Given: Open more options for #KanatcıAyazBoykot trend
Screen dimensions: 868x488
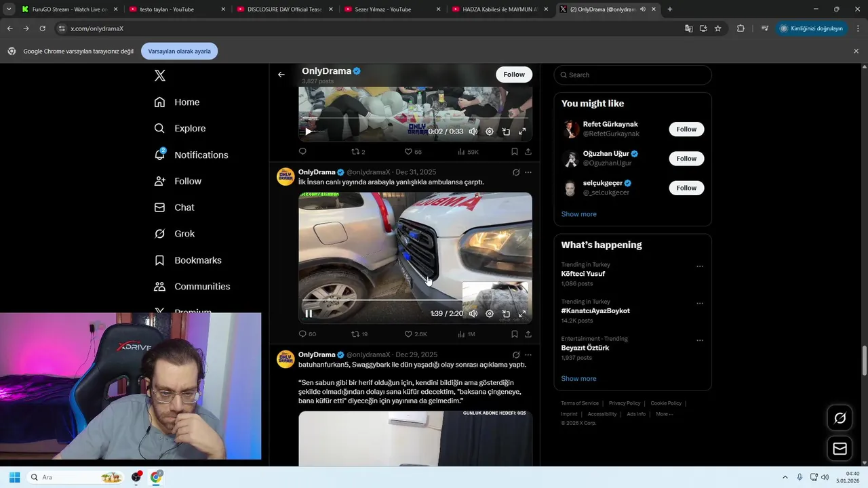Looking at the screenshot, I should coord(700,304).
